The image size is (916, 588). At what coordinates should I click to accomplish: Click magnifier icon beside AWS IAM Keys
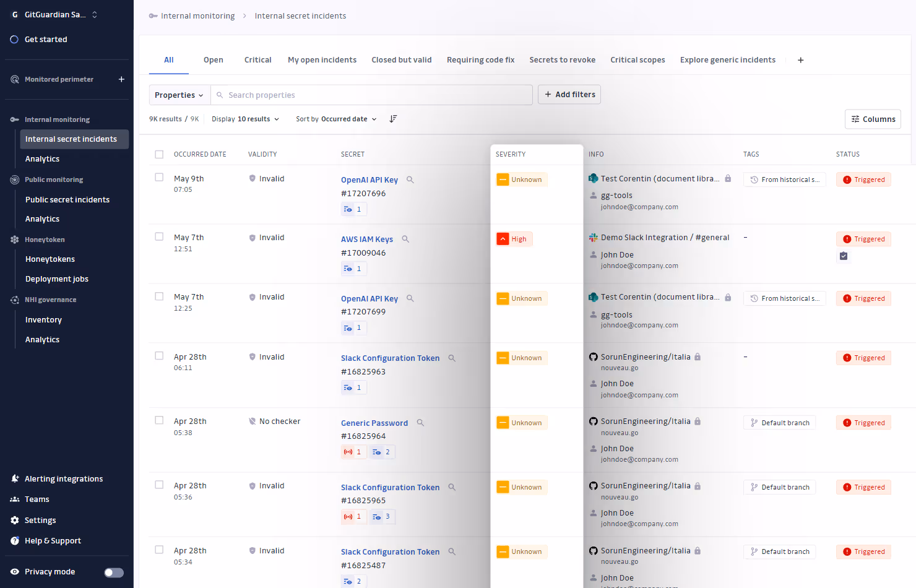(x=405, y=239)
